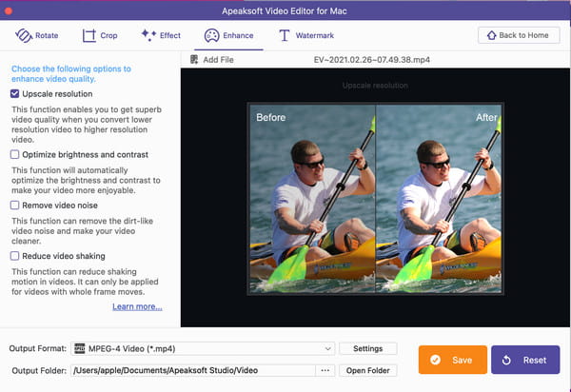
Task: Click Open Folder button
Action: pyautogui.click(x=367, y=370)
